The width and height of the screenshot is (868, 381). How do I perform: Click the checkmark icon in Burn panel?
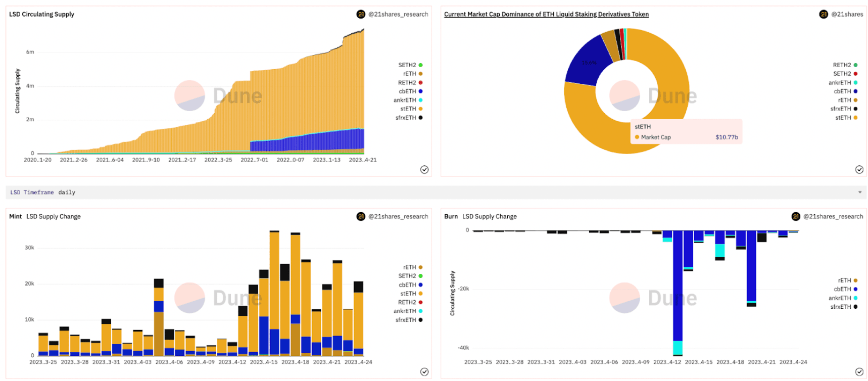859,372
